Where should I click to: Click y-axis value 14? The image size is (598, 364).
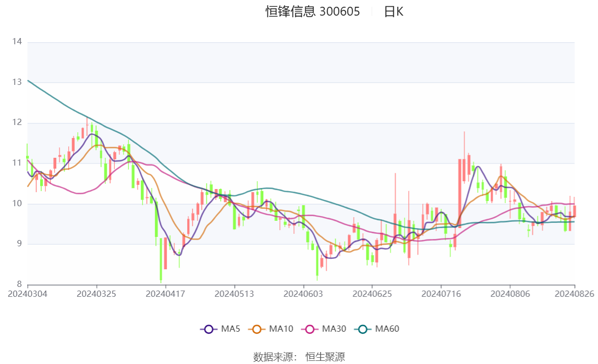pos(17,42)
